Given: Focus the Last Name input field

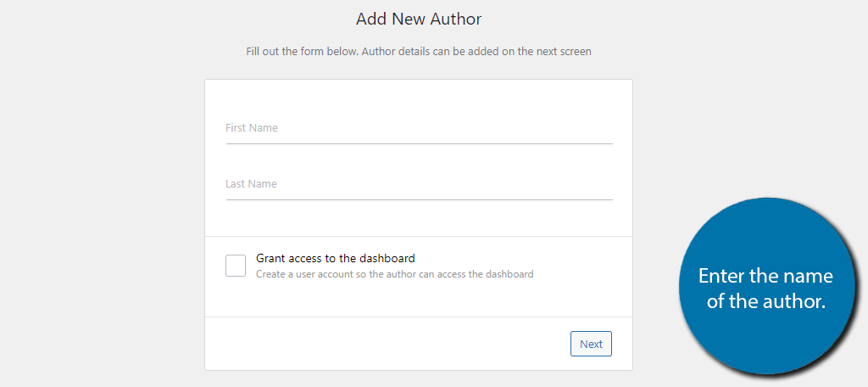Looking at the screenshot, I should point(419,184).
